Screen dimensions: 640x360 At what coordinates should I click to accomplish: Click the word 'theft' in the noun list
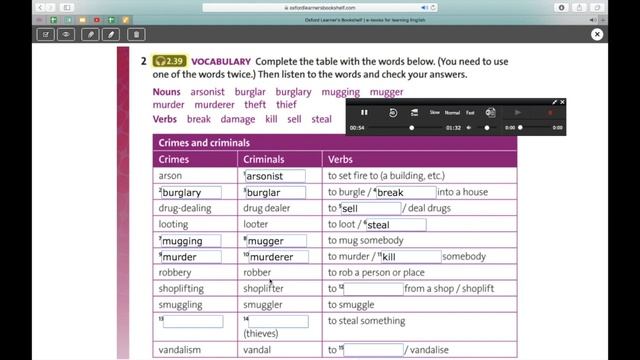255,104
